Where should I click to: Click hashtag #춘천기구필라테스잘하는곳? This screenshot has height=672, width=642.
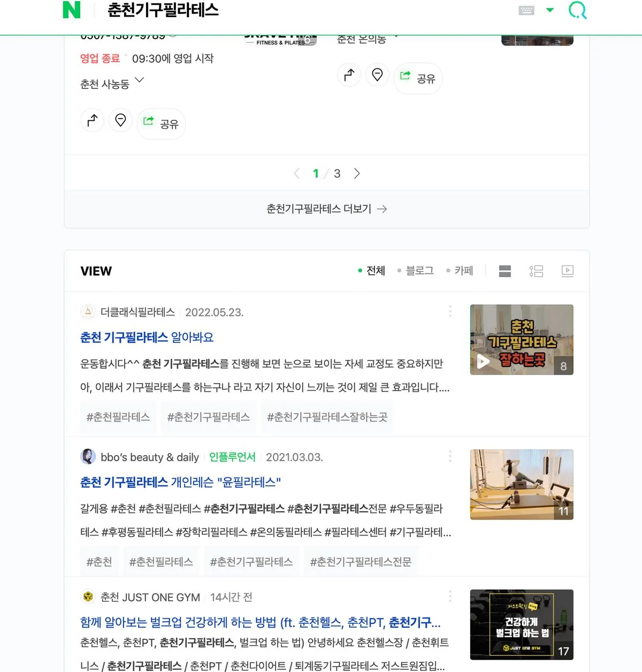pos(327,417)
